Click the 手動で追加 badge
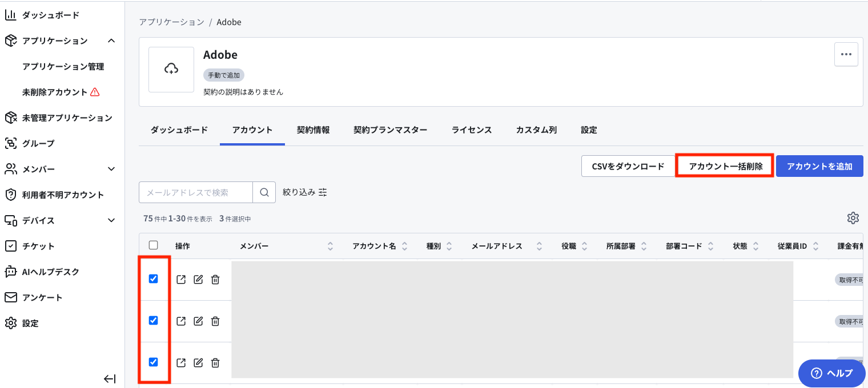The image size is (868, 388). (224, 75)
